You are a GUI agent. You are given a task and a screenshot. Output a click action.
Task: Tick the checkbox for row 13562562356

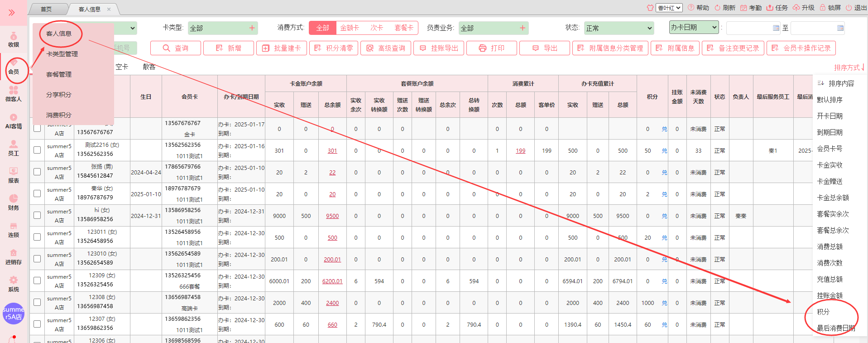(x=37, y=150)
